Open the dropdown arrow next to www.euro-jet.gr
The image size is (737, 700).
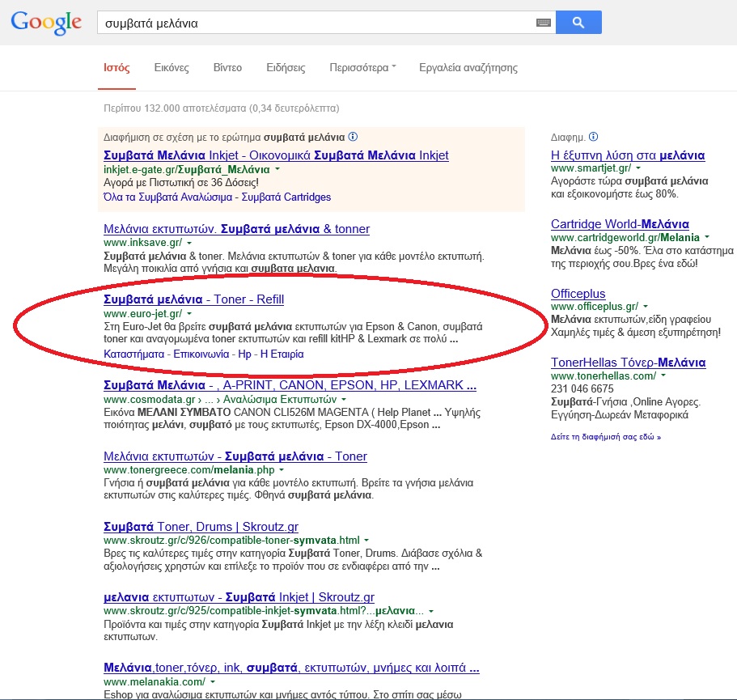click(189, 313)
